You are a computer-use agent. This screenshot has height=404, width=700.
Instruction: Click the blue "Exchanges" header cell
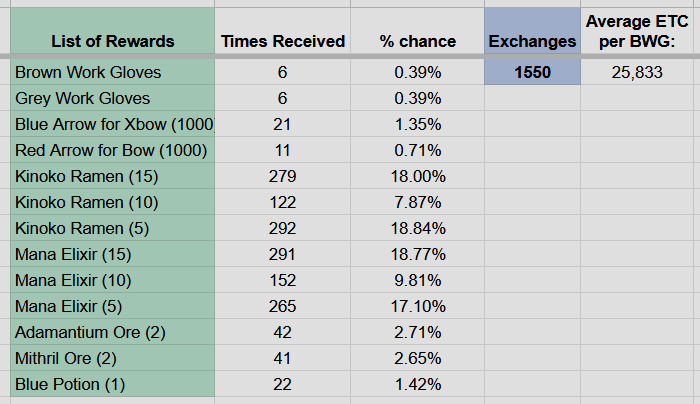pyautogui.click(x=532, y=41)
